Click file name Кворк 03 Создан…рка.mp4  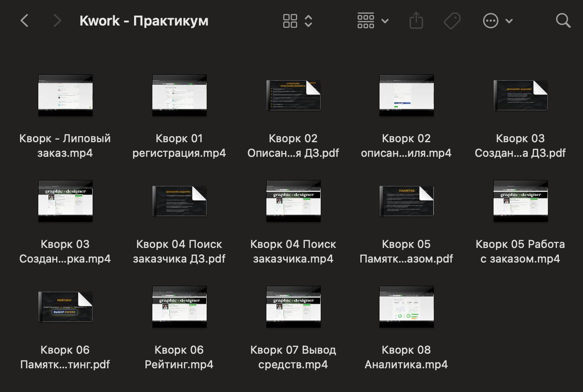[65, 252]
